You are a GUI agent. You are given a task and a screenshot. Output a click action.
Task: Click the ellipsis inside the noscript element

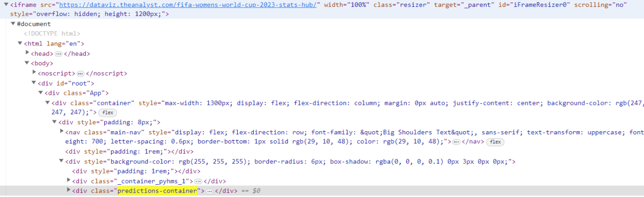point(80,73)
